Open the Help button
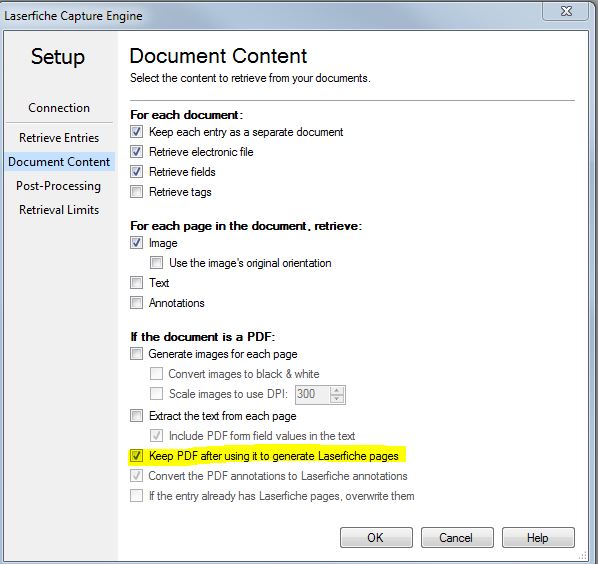Viewport: 598px width, 564px height. [538, 538]
